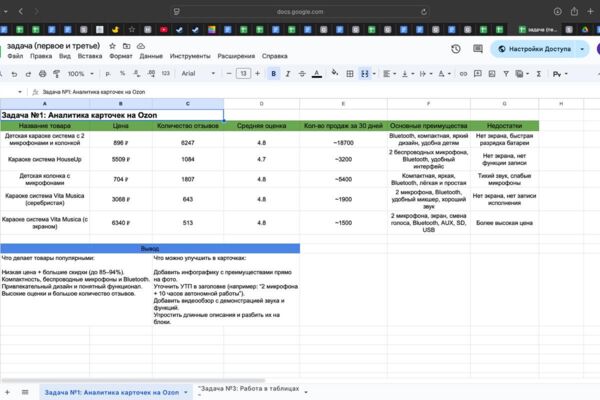Expand the name box dropdown arrow
Screen dimensions: 600x400
click(x=20, y=92)
